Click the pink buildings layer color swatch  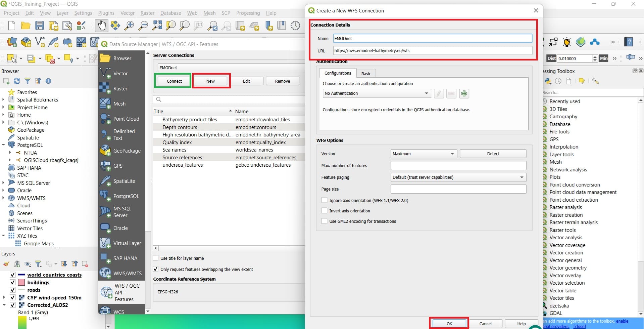point(21,282)
